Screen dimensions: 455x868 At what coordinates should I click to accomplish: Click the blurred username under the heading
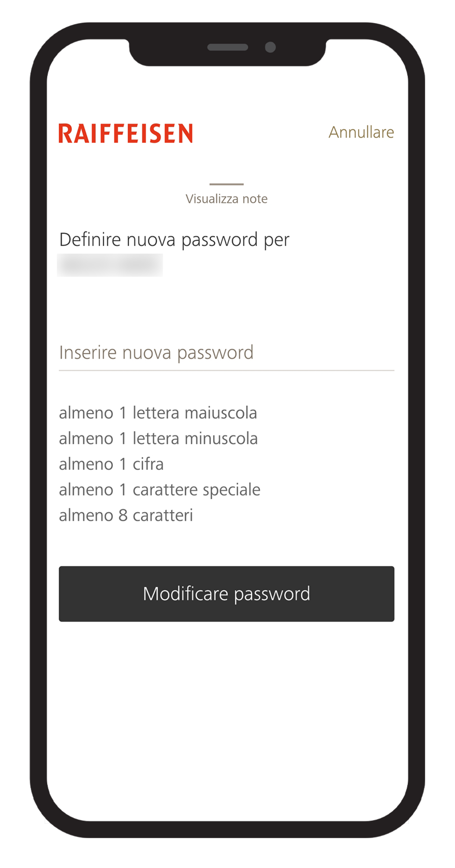point(110,265)
